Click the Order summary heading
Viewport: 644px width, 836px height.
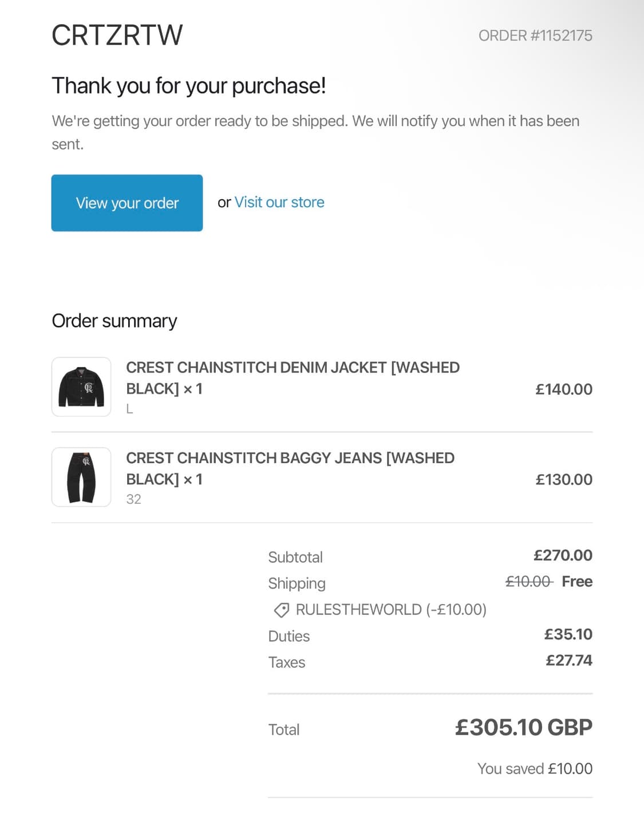pyautogui.click(x=114, y=321)
